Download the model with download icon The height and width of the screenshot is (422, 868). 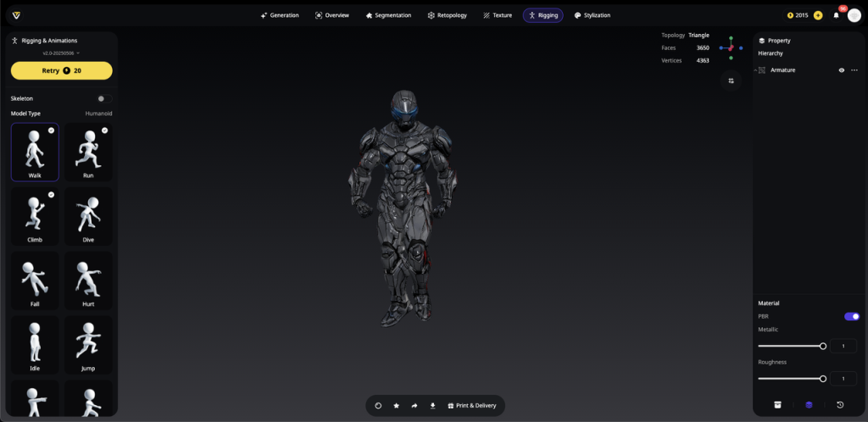[433, 405]
